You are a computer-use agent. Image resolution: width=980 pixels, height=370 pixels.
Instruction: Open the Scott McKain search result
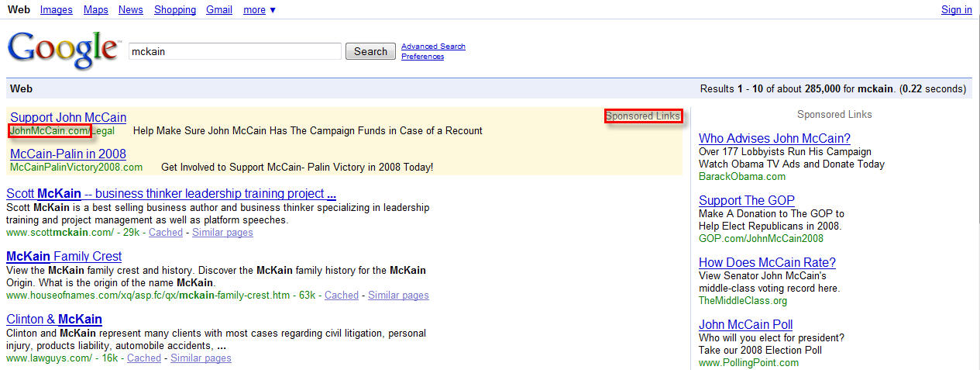coord(170,194)
